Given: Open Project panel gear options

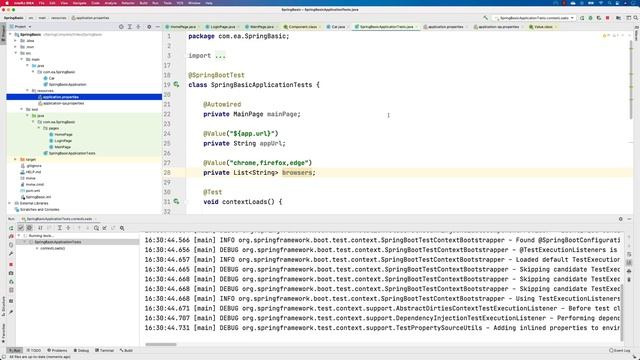Looking at the screenshot, I should click(149, 27).
